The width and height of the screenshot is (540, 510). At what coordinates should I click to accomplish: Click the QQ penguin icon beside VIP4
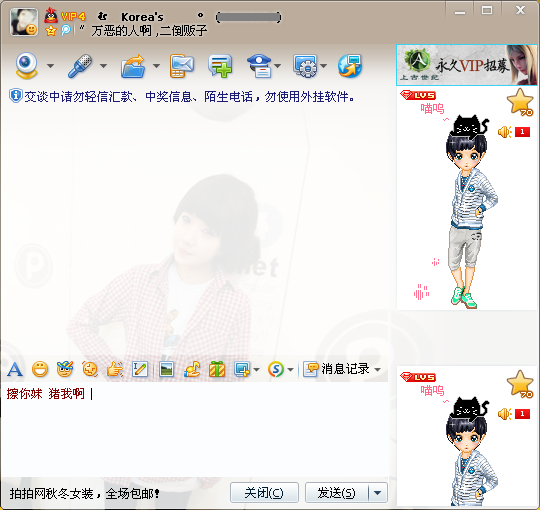(51, 15)
